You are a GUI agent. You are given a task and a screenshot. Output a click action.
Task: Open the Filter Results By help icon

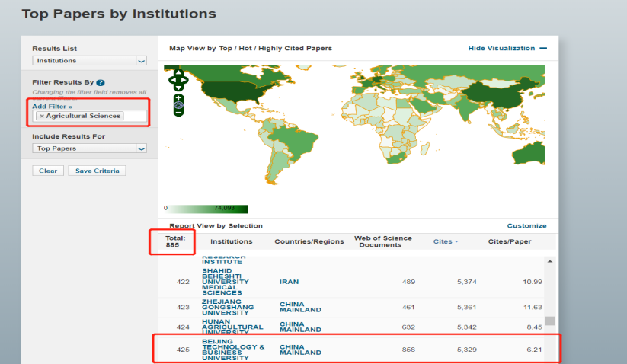[101, 82]
